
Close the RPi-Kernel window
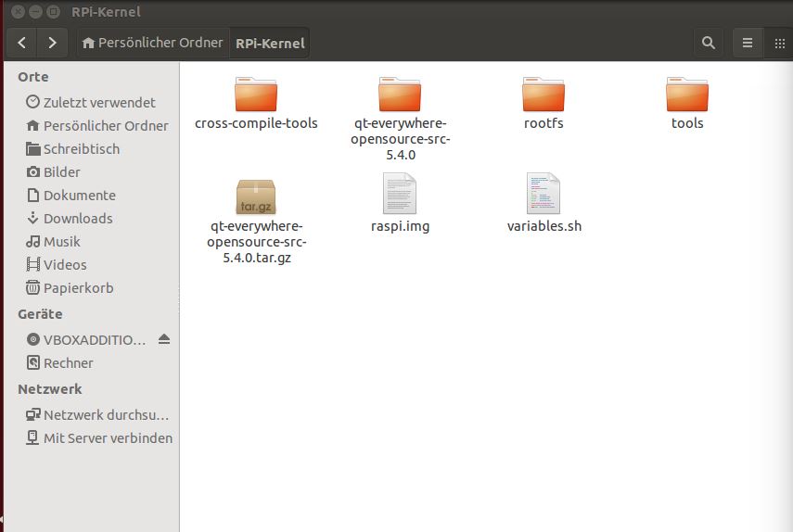tap(18, 12)
